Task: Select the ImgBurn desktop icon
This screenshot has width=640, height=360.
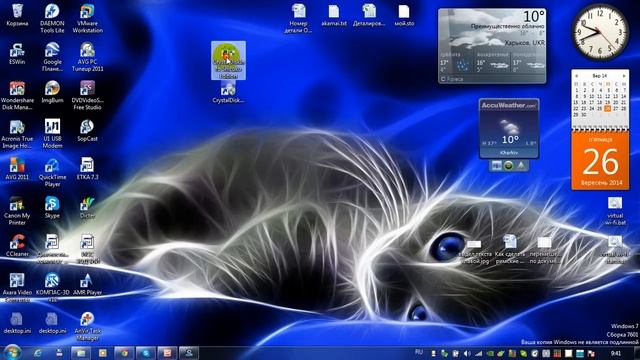Action: [52, 92]
